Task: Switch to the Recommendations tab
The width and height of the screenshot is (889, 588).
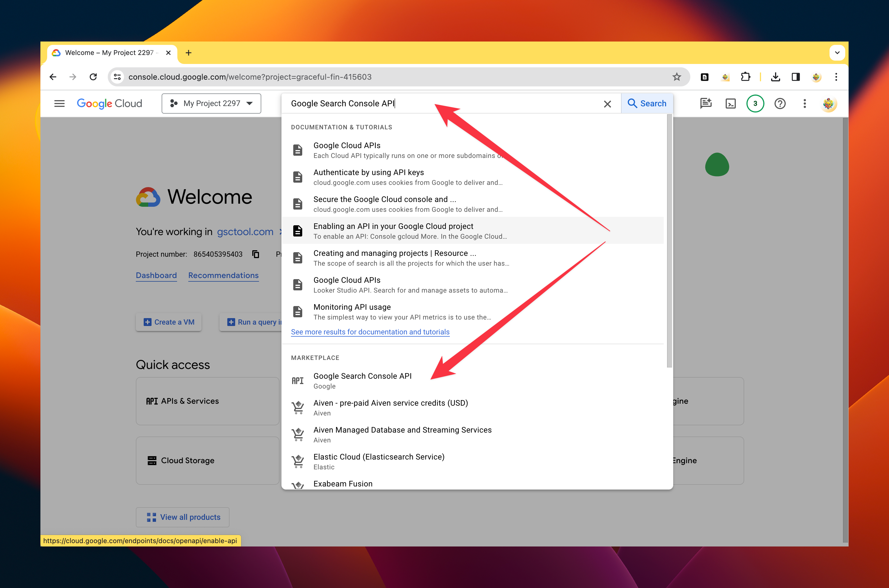Action: click(x=223, y=275)
